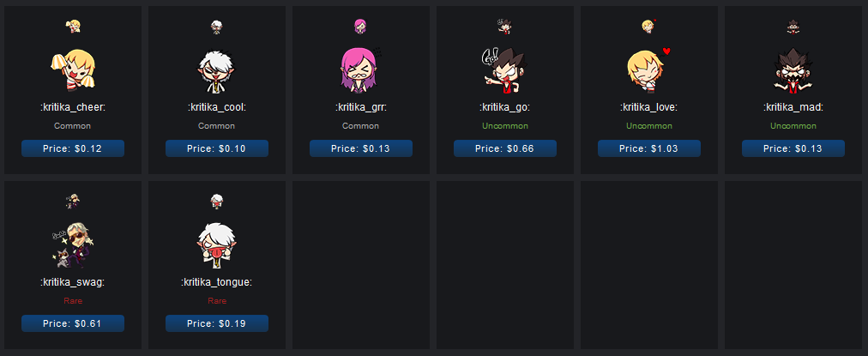
Task: Open the Price: $0.61 market listing
Action: tap(73, 323)
